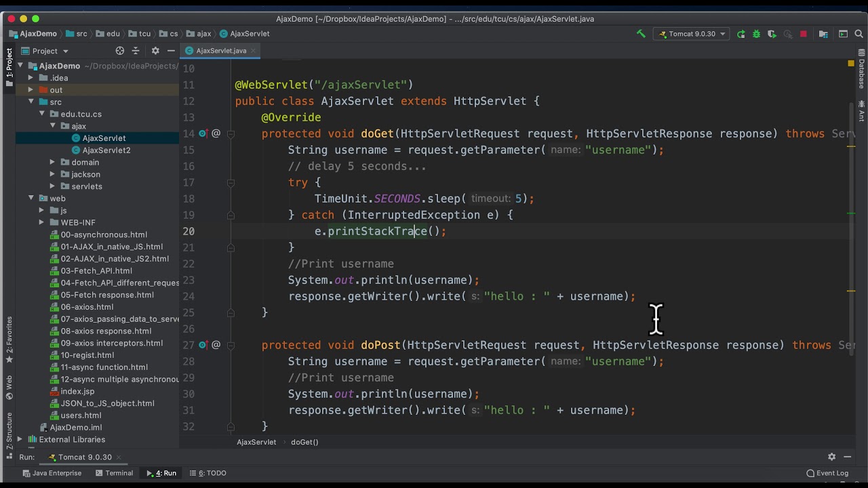
Task: Open index.jsp in the project tree
Action: click(x=73, y=391)
